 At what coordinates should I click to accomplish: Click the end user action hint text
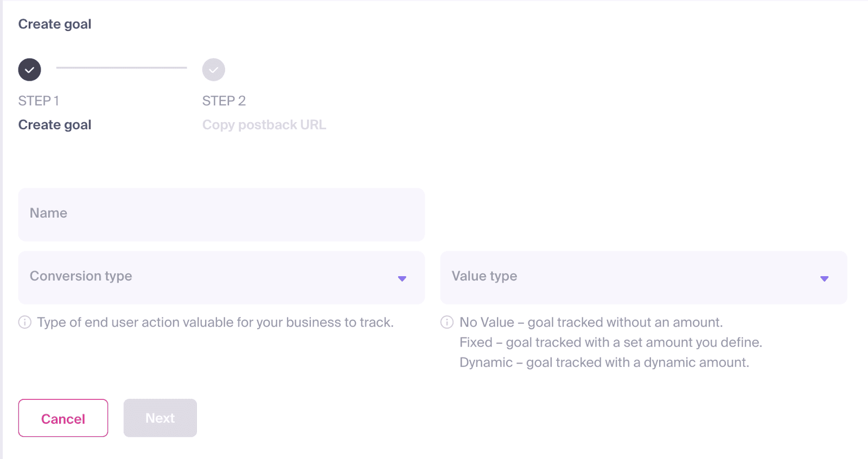coord(215,322)
